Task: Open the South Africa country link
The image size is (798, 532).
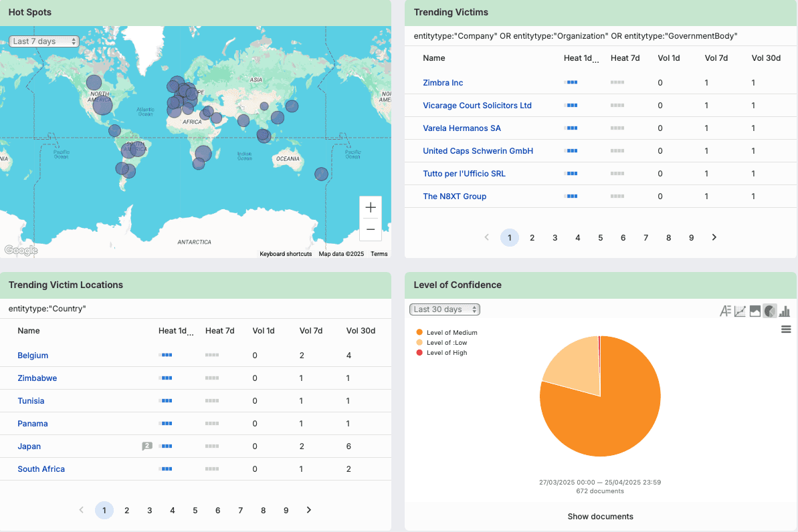Action: (x=41, y=469)
